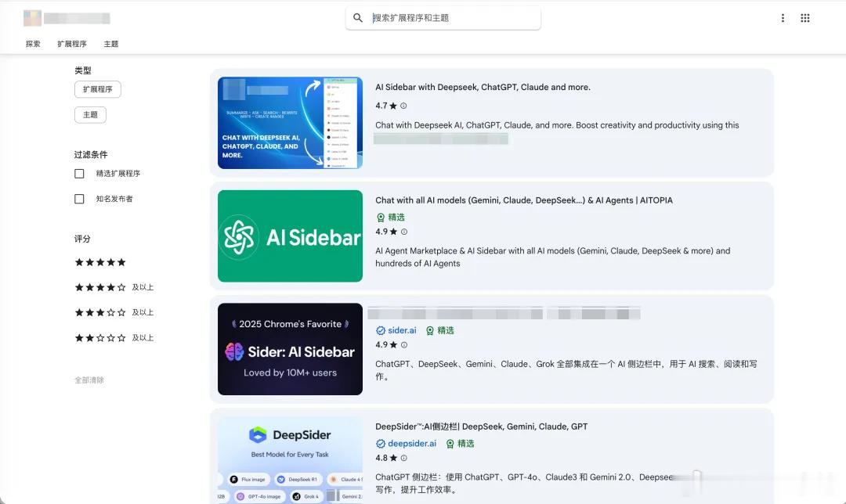Click Sider description starting 'ChatGPT、DeepSeek、Gemini'
The width and height of the screenshot is (846, 504).
(566, 370)
